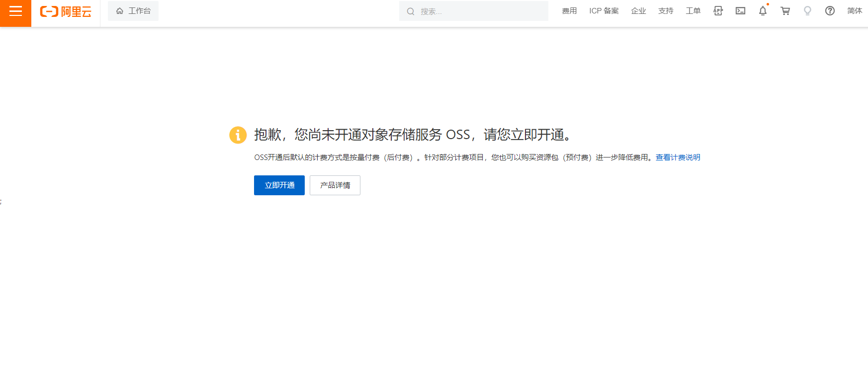Open notifications bell icon
The height and width of the screenshot is (390, 868).
click(x=763, y=11)
